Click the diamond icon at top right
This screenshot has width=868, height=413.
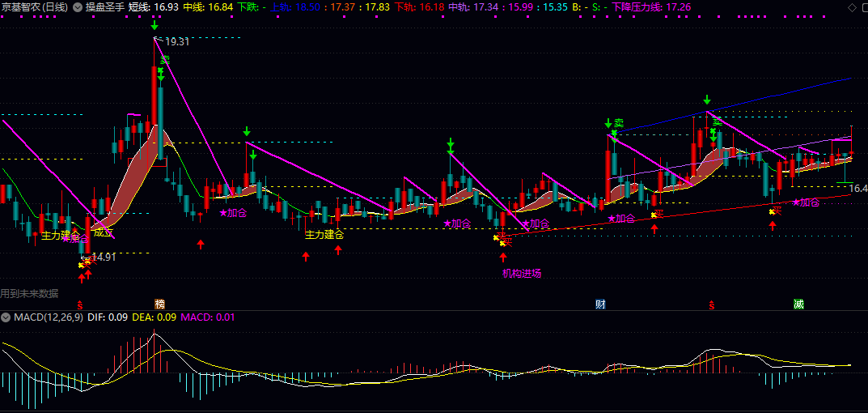[852, 7]
